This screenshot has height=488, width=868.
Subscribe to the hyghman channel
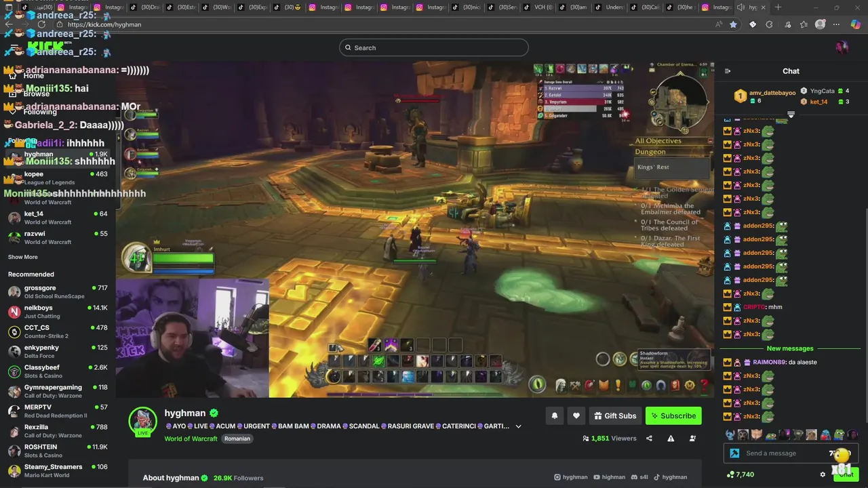coord(673,415)
